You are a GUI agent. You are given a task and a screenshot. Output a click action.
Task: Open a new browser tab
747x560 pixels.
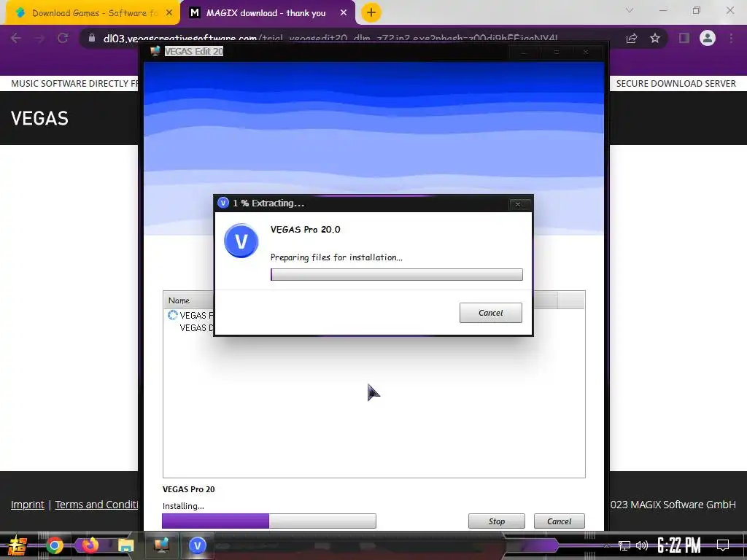[371, 13]
